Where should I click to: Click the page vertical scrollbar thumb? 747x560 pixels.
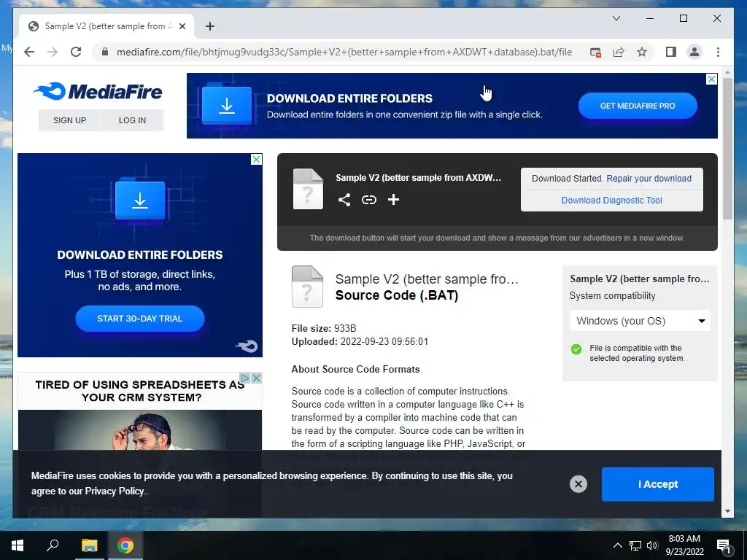tap(727, 149)
